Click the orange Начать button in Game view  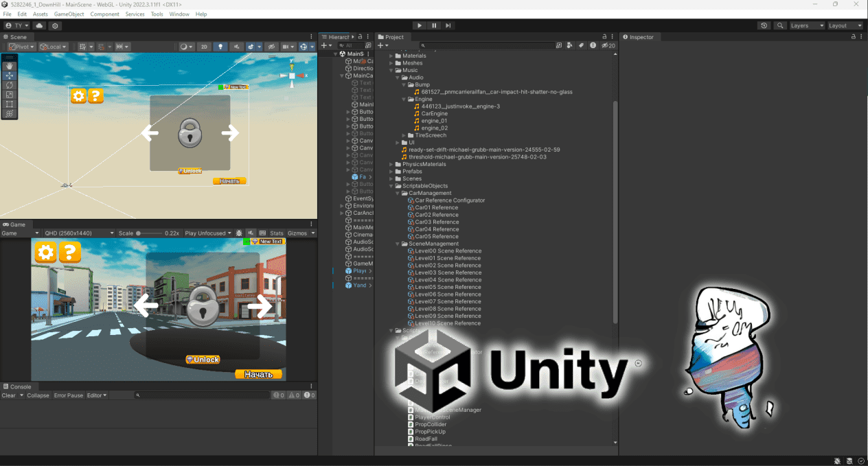259,374
